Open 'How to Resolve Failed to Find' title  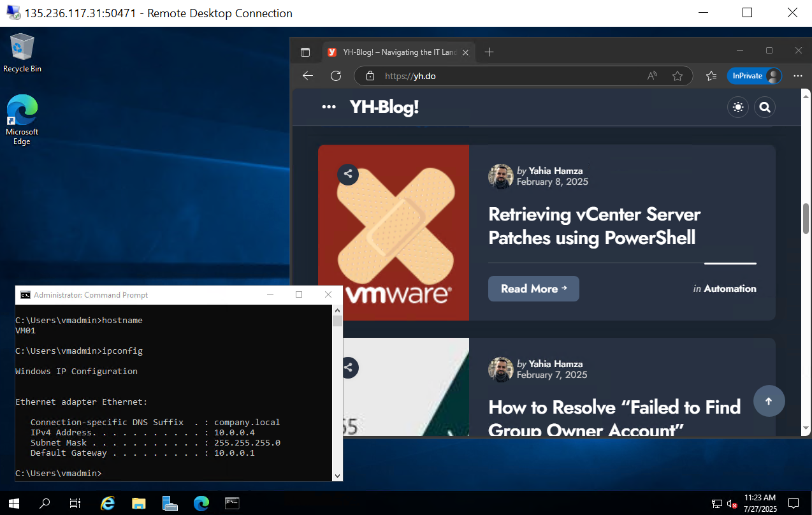coord(614,417)
